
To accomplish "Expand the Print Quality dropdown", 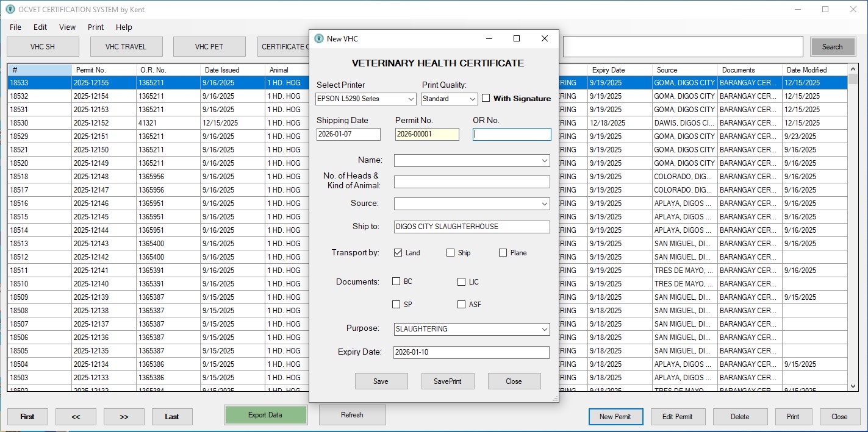I will [x=473, y=99].
